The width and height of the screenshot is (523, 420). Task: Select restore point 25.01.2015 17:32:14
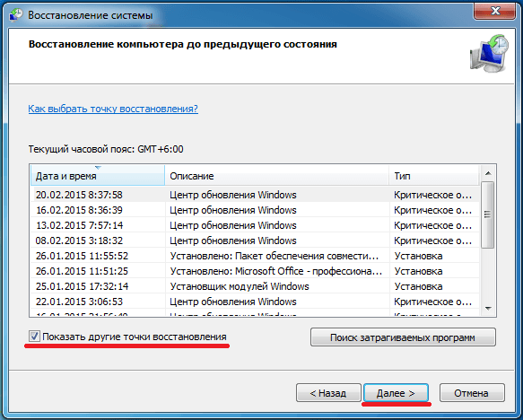pyautogui.click(x=255, y=286)
